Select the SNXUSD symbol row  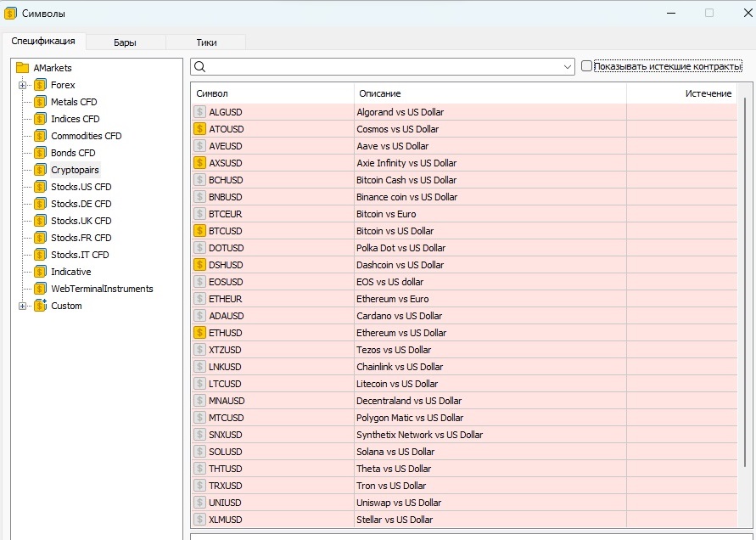click(465, 435)
